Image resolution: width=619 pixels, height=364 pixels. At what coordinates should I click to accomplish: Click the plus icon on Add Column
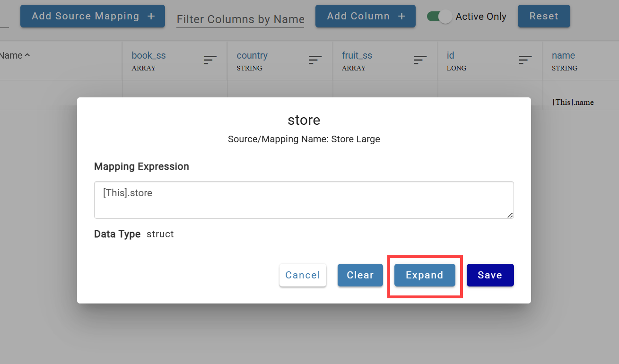click(x=401, y=16)
